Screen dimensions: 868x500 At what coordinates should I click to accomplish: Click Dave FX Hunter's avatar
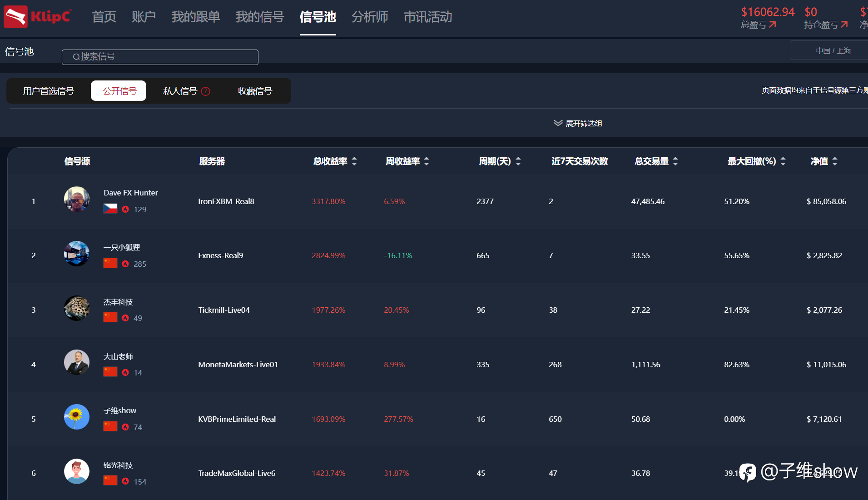77,199
